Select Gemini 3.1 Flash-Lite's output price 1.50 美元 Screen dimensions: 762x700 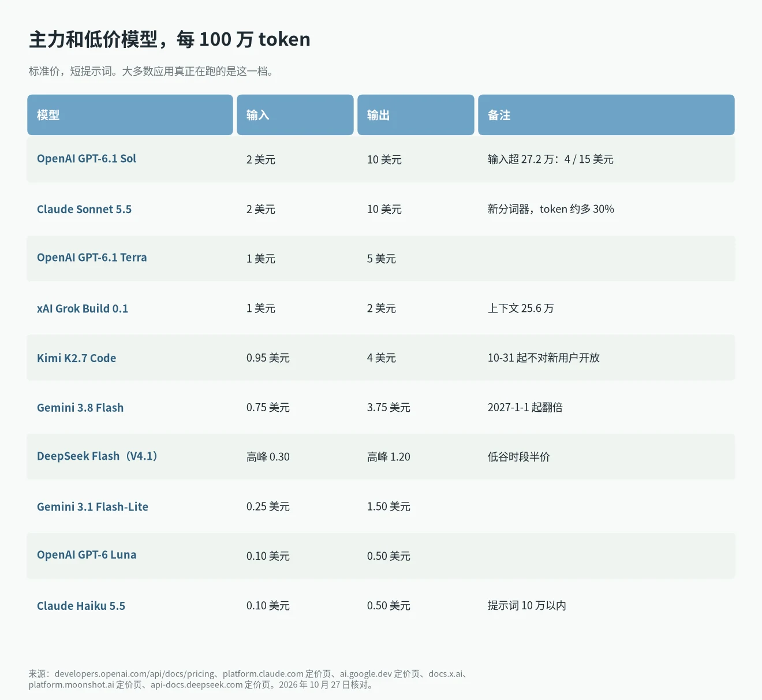pos(389,507)
